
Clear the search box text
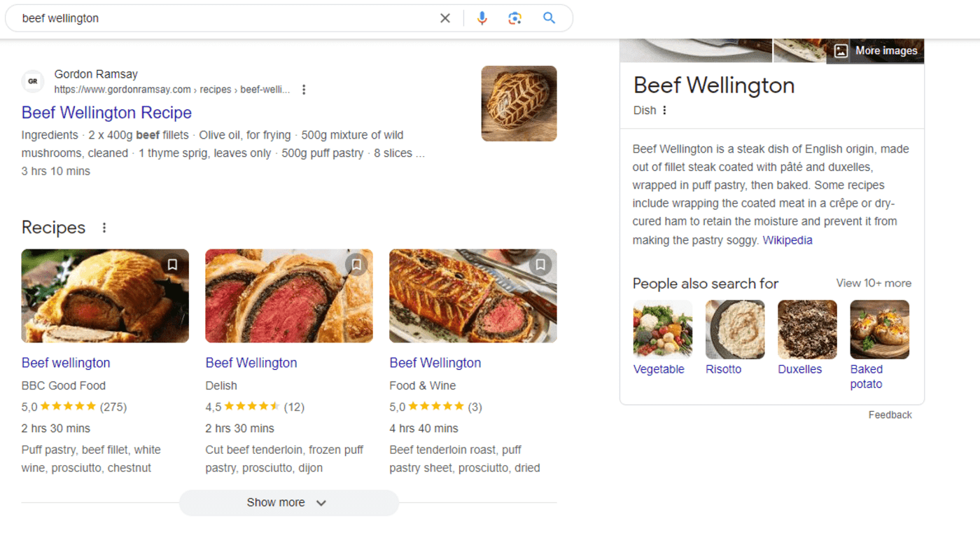pos(445,18)
